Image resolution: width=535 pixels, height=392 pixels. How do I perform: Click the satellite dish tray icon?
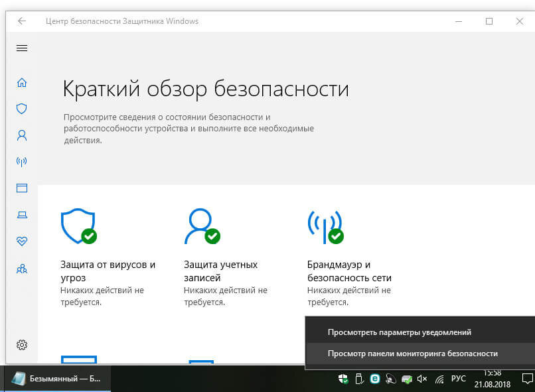(391, 378)
